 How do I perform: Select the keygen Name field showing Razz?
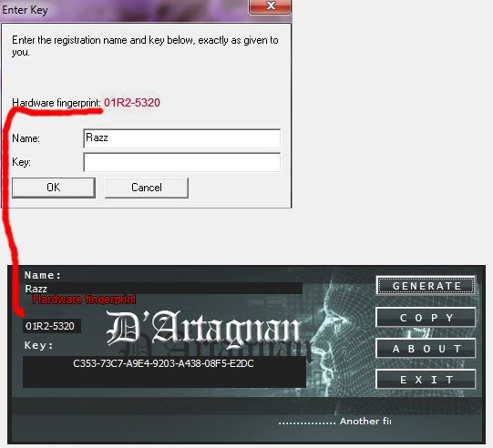tap(163, 288)
